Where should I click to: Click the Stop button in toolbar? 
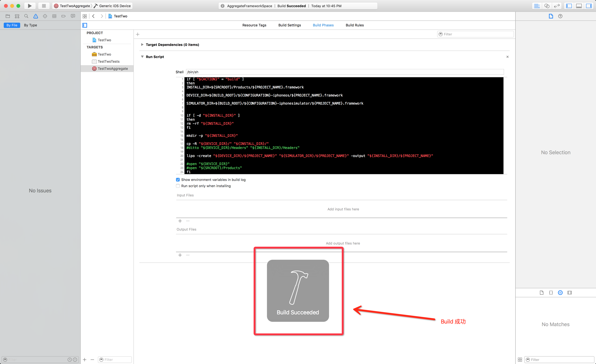[x=44, y=6]
